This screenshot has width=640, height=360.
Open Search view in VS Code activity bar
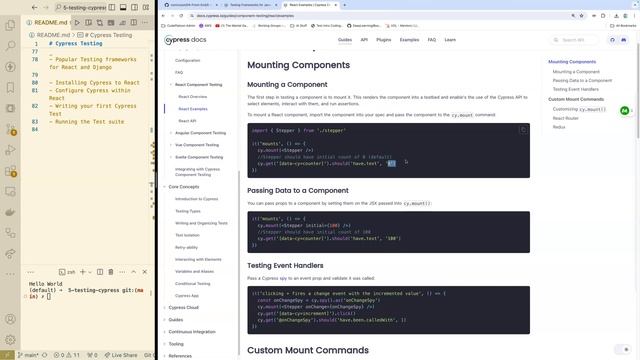pos(10,46)
